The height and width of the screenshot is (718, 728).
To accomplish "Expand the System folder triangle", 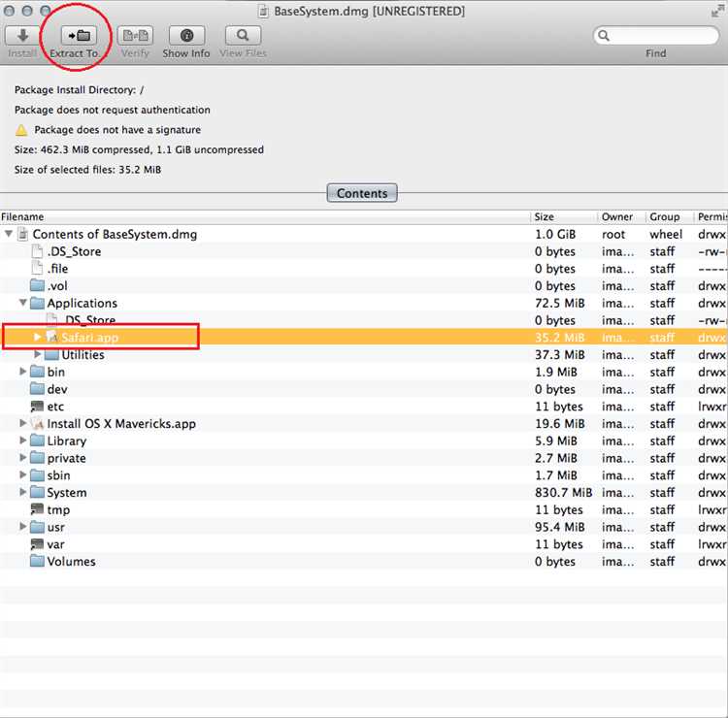I will 22,493.
